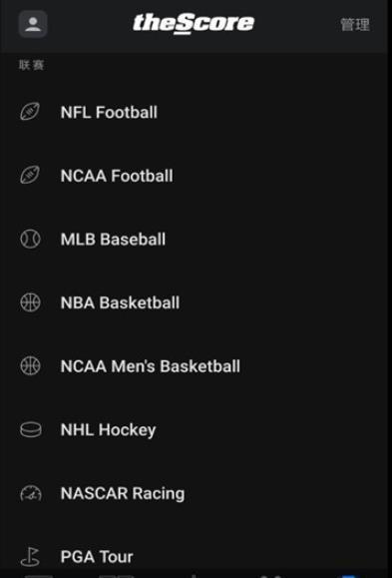Image resolution: width=392 pixels, height=578 pixels.
Task: Tap the NCAA Men's Basketball icon
Action: (x=30, y=366)
